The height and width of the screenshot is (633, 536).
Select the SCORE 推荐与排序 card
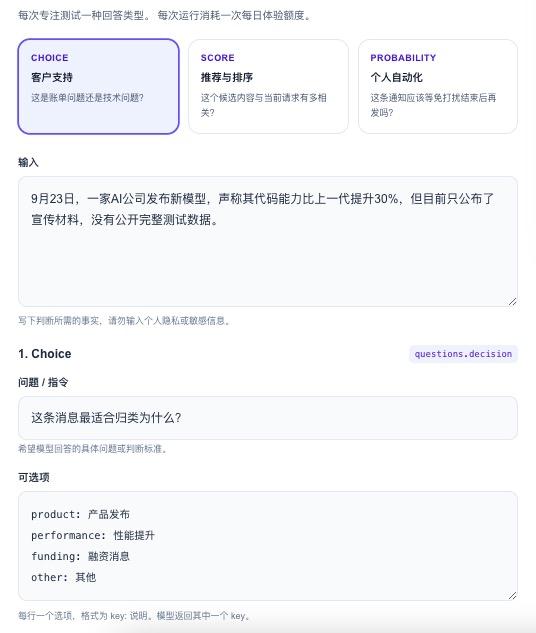click(268, 86)
